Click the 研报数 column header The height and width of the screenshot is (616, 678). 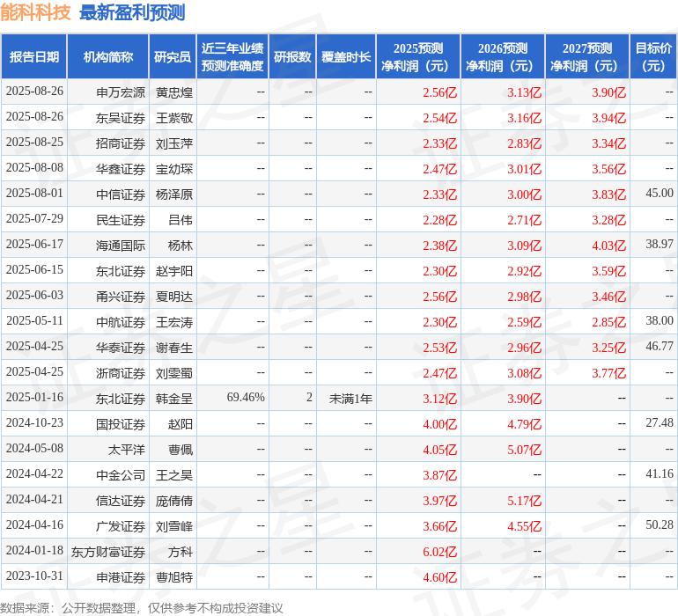(x=292, y=57)
